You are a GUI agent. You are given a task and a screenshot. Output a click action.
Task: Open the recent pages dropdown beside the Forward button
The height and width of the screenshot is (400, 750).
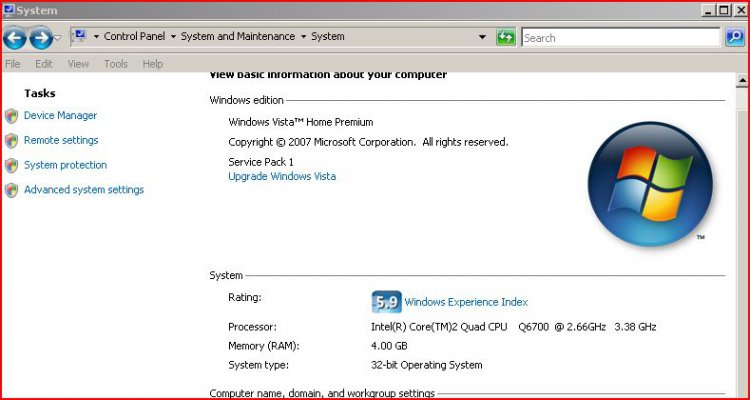pyautogui.click(x=58, y=38)
